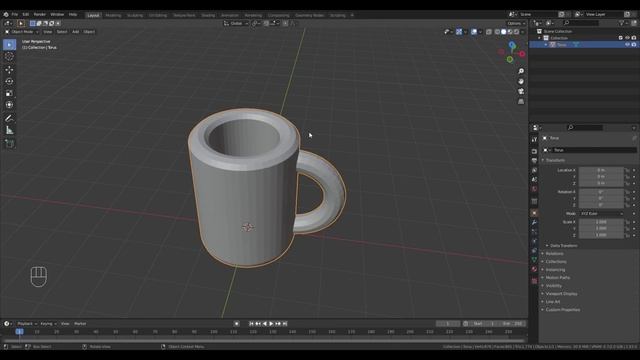640x360 pixels.
Task: Click the Location X value field
Action: pyautogui.click(x=601, y=170)
